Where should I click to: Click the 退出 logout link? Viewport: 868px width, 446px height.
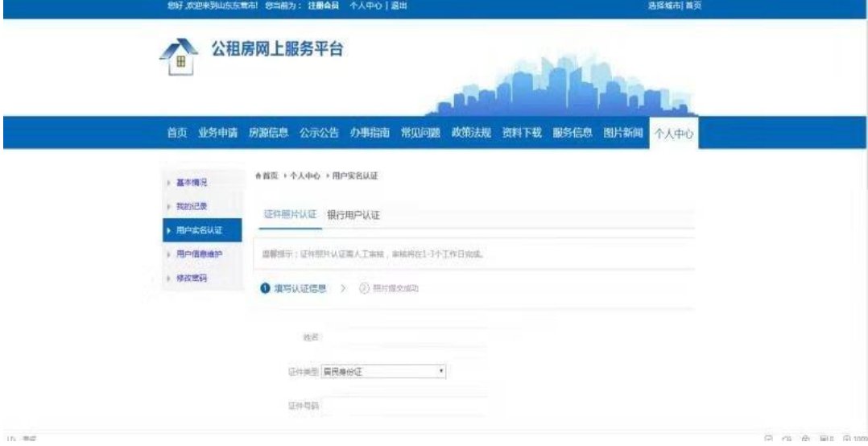(x=399, y=6)
